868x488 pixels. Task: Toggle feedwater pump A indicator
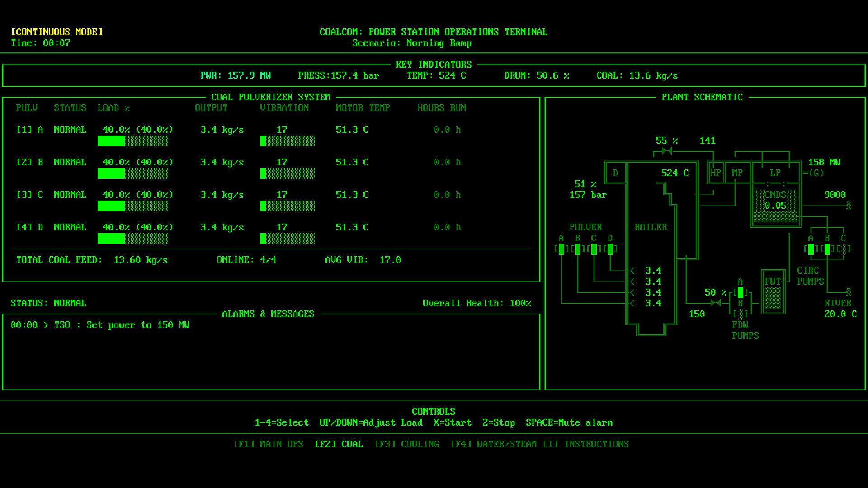(740, 292)
